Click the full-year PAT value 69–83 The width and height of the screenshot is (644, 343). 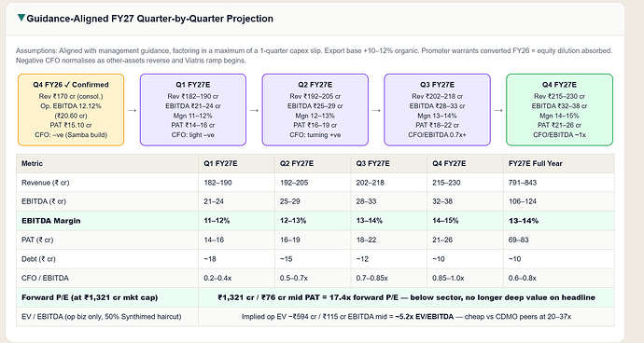coord(518,240)
